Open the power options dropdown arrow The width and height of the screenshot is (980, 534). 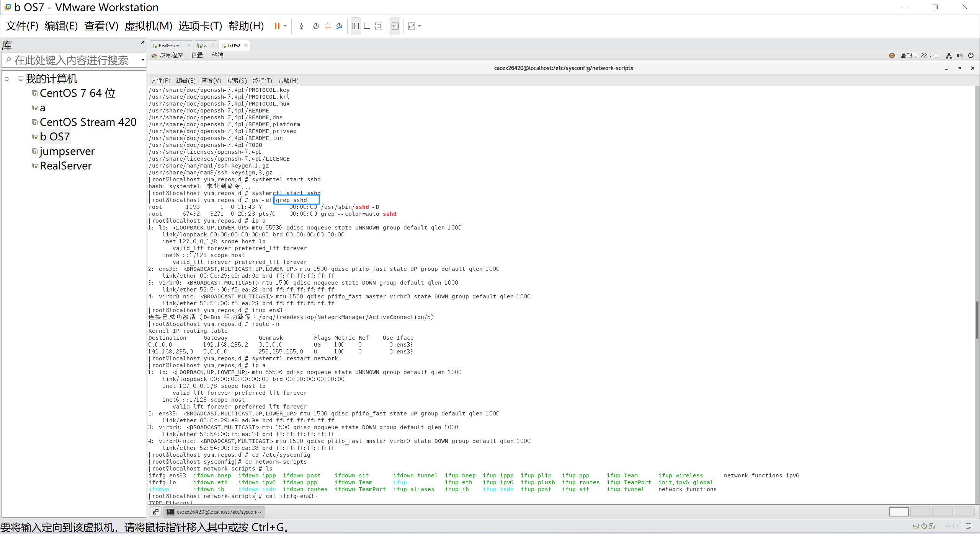[x=285, y=26]
